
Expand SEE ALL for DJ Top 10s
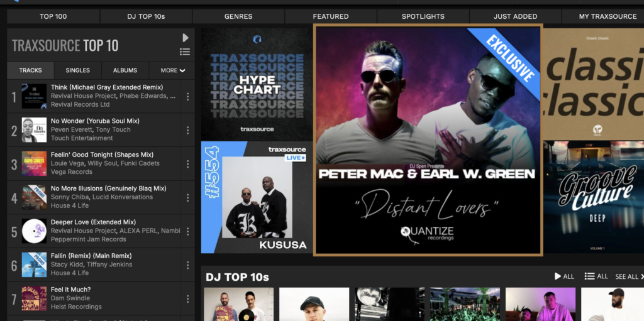[x=629, y=276]
